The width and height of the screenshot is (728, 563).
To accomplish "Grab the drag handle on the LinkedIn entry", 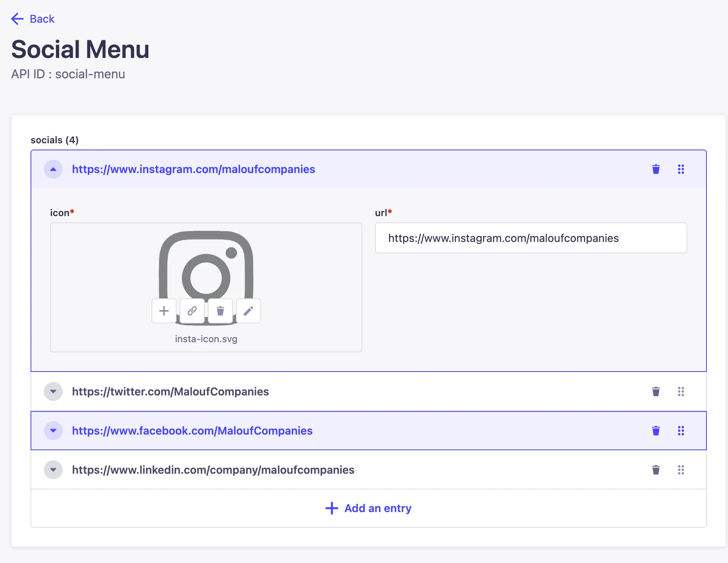I will pyautogui.click(x=681, y=470).
